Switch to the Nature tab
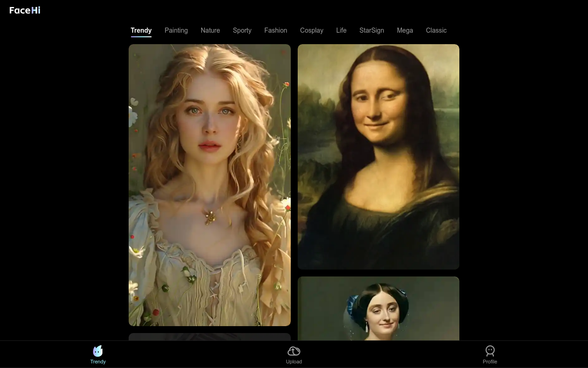 coord(210,30)
